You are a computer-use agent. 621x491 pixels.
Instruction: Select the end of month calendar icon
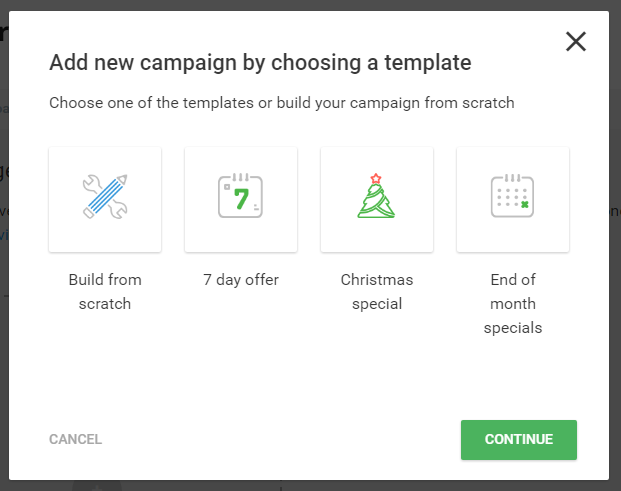coord(512,196)
